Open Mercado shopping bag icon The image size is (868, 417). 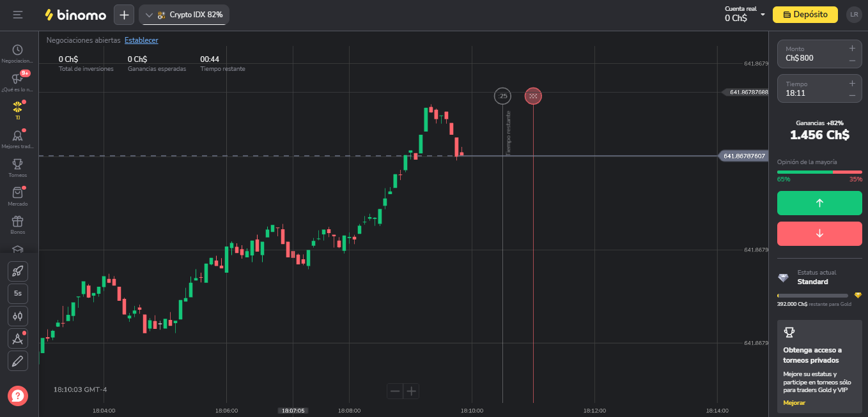[18, 193]
